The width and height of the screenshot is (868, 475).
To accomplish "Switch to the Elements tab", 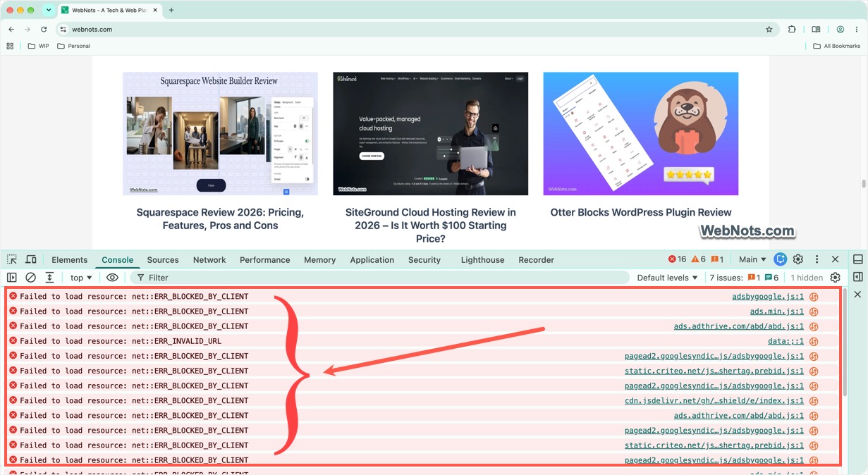I will [x=70, y=259].
